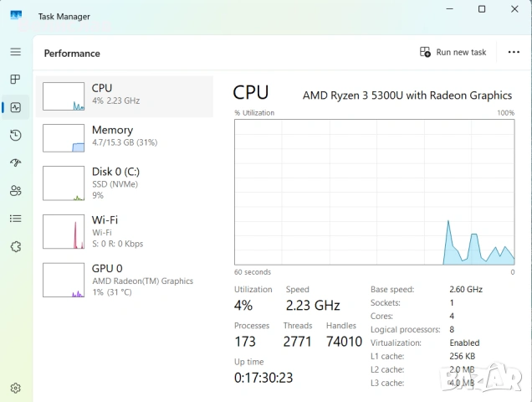Open the Details page icon
Screen dimensions: 532x402
(16, 219)
